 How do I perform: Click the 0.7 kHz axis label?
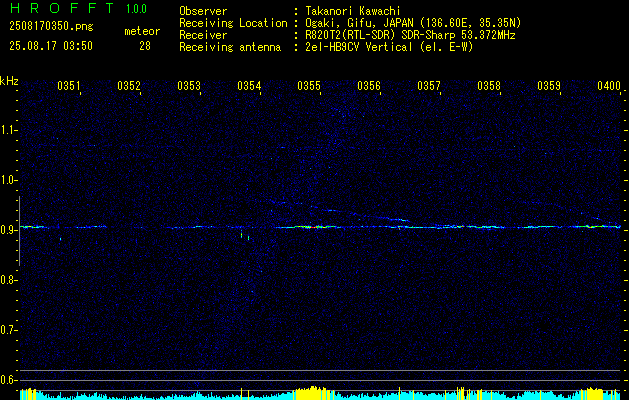[x=9, y=330]
